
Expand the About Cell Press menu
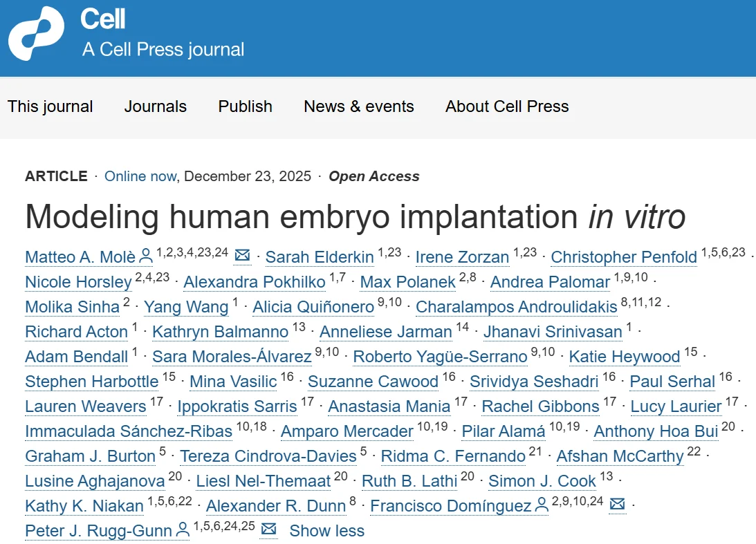[506, 106]
